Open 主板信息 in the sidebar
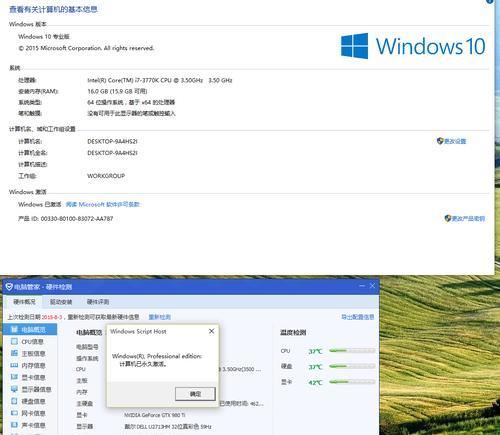Image resolution: width=500 pixels, height=435 pixels. click(x=28, y=353)
